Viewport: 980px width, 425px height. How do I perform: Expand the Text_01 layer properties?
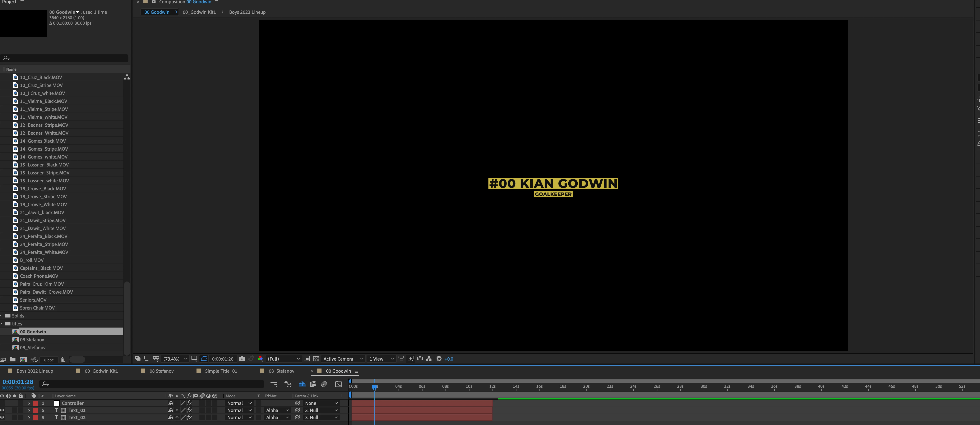(x=29, y=411)
